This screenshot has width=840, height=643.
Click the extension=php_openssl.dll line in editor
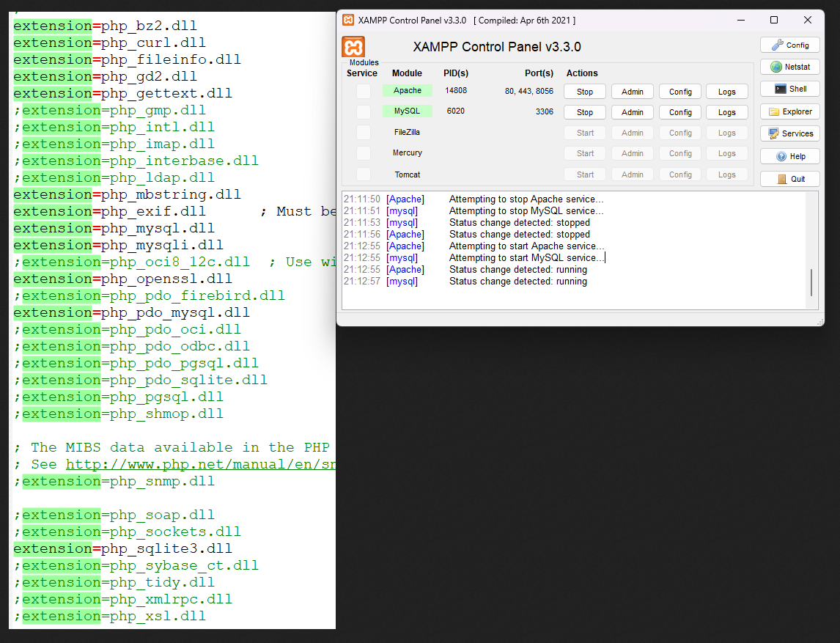(122, 279)
